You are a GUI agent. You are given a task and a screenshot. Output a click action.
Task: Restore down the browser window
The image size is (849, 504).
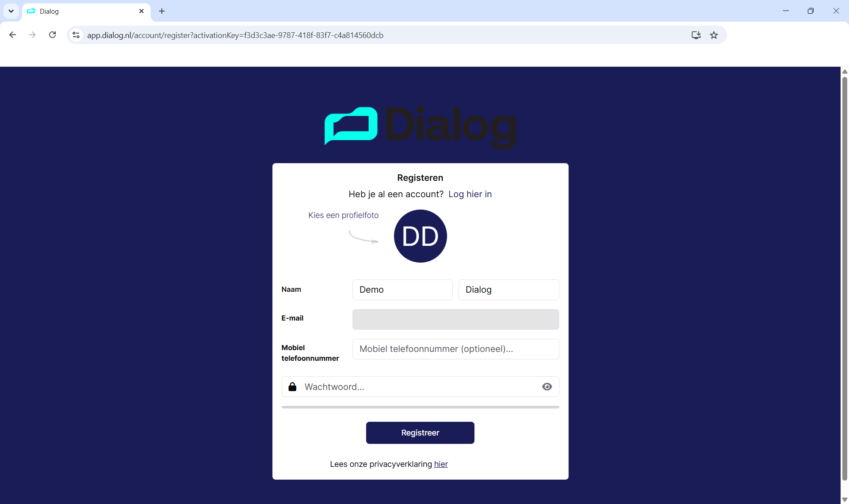tap(811, 11)
